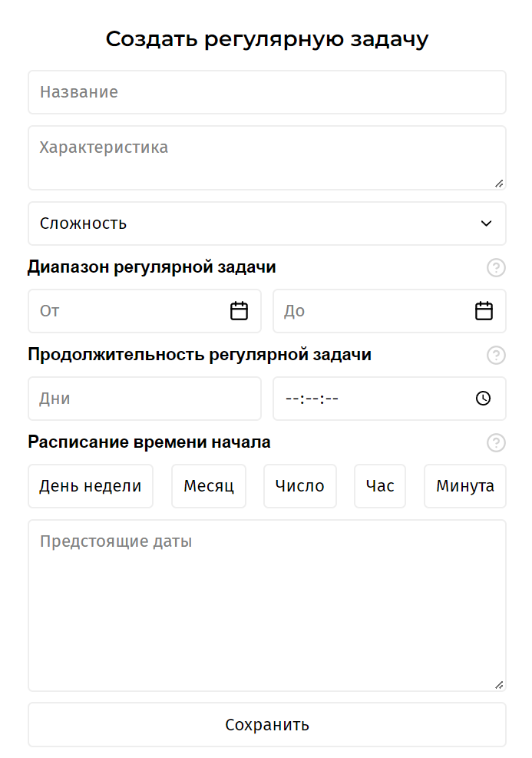Show help for Продолжительность регулярной задачи

point(496,355)
